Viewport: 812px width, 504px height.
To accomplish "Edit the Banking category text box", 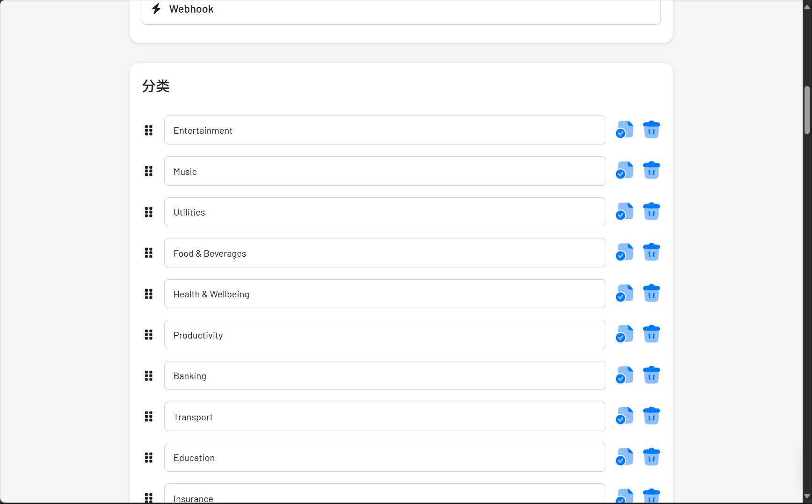I will pyautogui.click(x=384, y=376).
